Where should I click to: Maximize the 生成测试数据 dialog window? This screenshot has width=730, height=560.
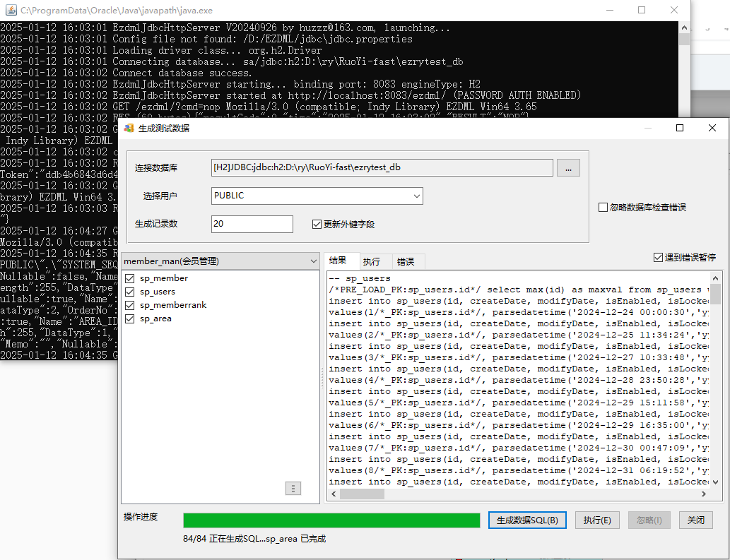pyautogui.click(x=680, y=128)
